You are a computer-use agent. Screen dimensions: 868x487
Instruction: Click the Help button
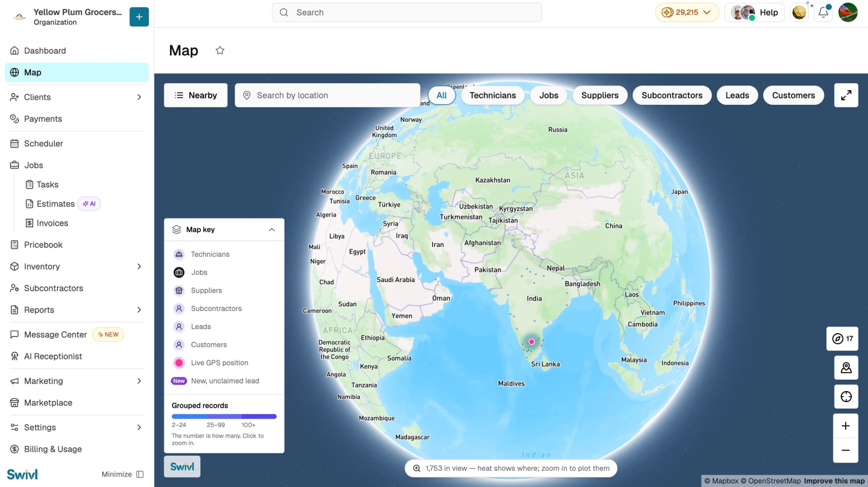(x=754, y=12)
